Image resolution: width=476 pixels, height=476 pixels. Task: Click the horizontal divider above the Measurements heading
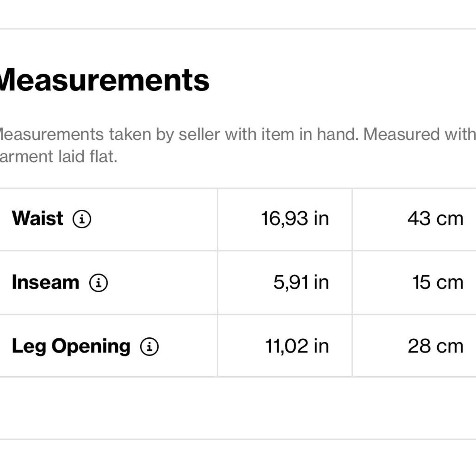238,29
